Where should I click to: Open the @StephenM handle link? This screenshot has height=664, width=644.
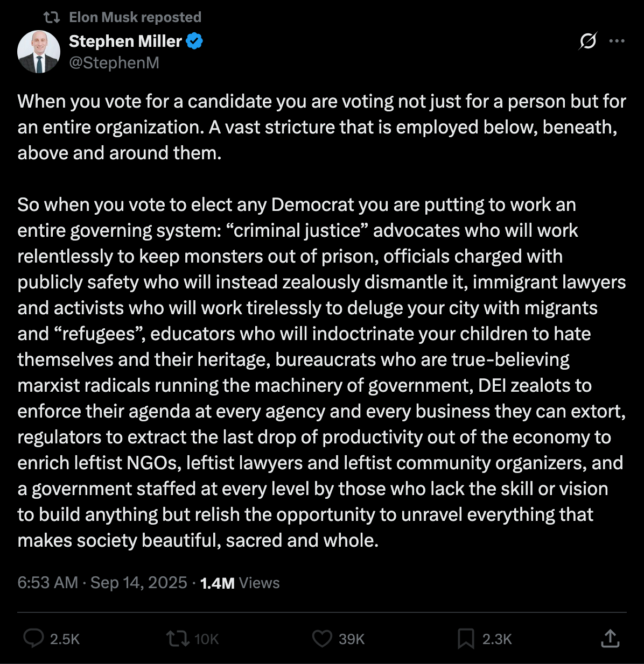(114, 63)
